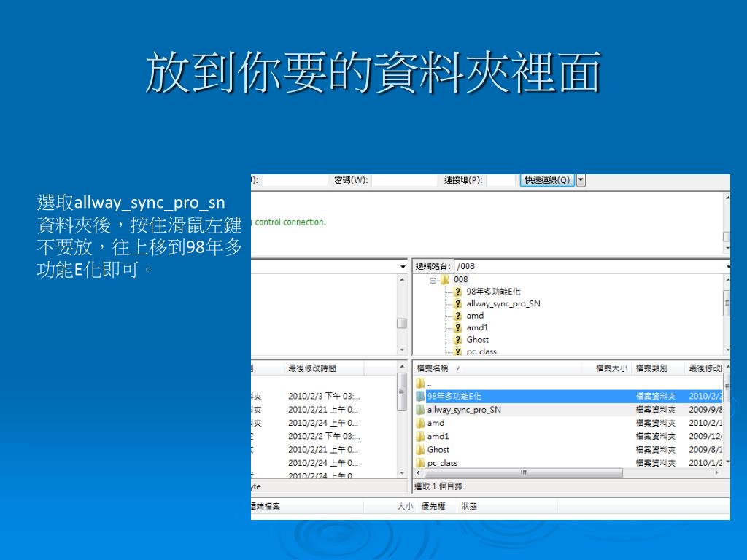The height and width of the screenshot is (560, 747).
Task: Click folder icon of amd file list row
Action: (x=420, y=423)
